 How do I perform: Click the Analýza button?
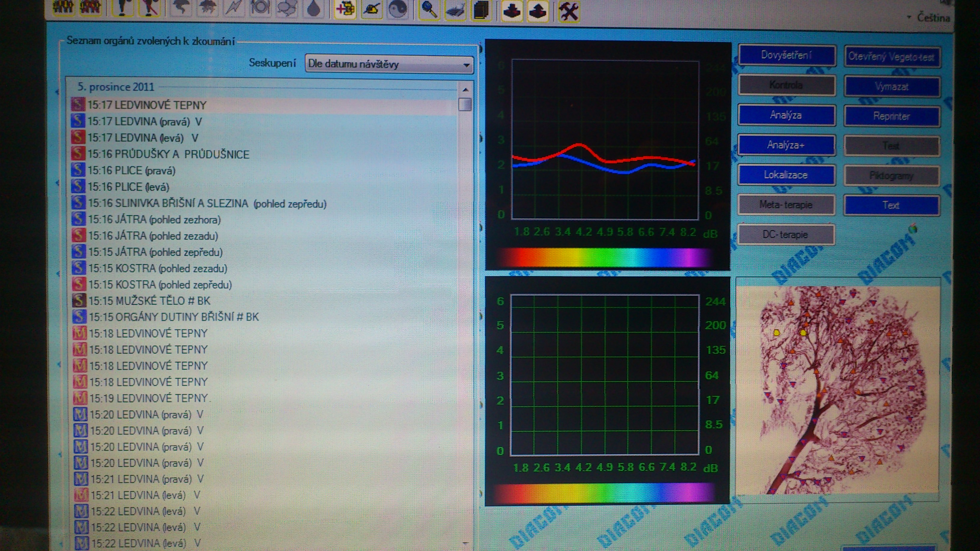click(786, 115)
